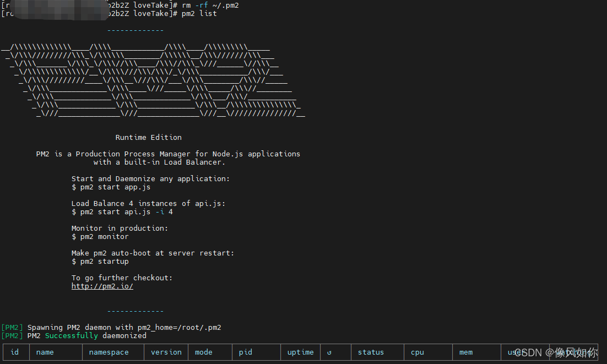607x364 pixels.
Task: Click the pid column header
Action: coord(245,352)
